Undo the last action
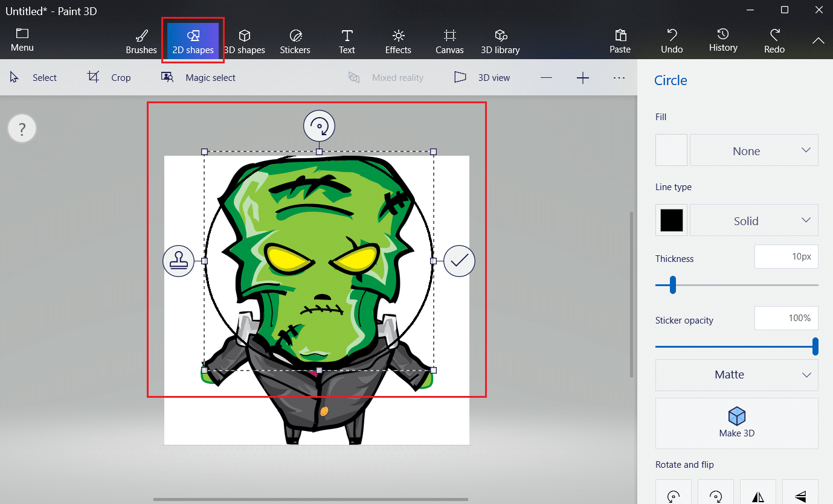Viewport: 833px width, 504px height. coord(672,41)
